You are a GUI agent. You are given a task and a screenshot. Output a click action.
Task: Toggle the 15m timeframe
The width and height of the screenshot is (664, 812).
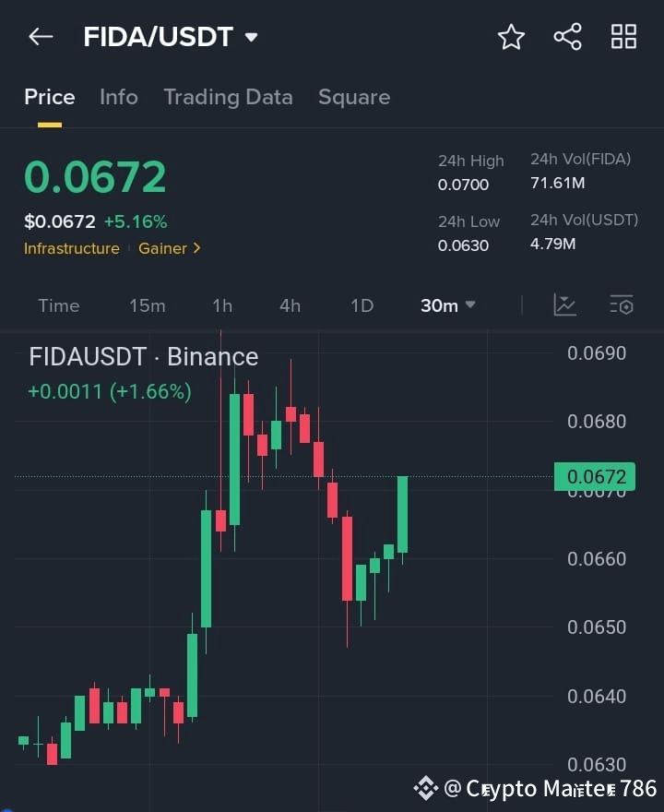[148, 305]
